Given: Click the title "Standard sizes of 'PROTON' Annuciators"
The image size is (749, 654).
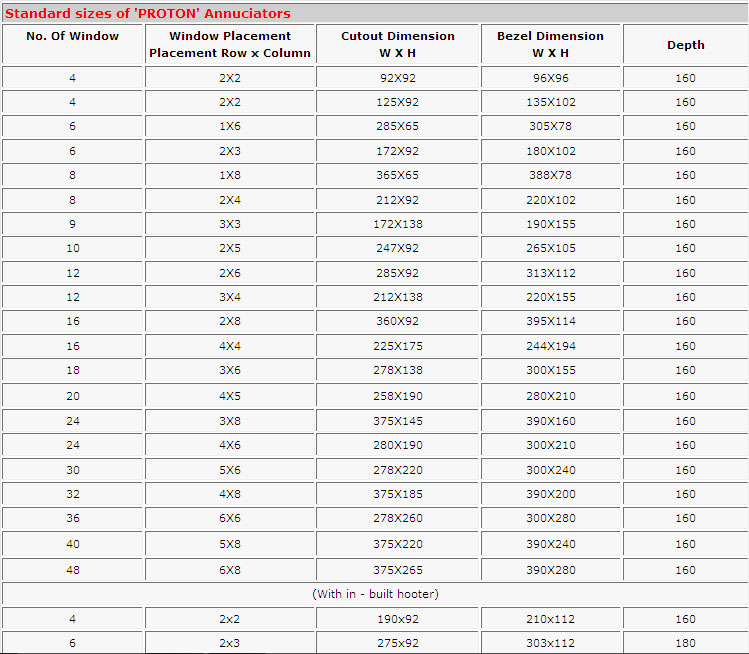Looking at the screenshot, I should pyautogui.click(x=148, y=13).
